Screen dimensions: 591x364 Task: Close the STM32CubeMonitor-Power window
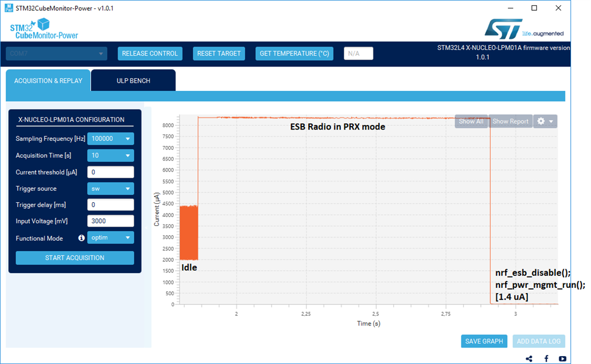coord(558,8)
